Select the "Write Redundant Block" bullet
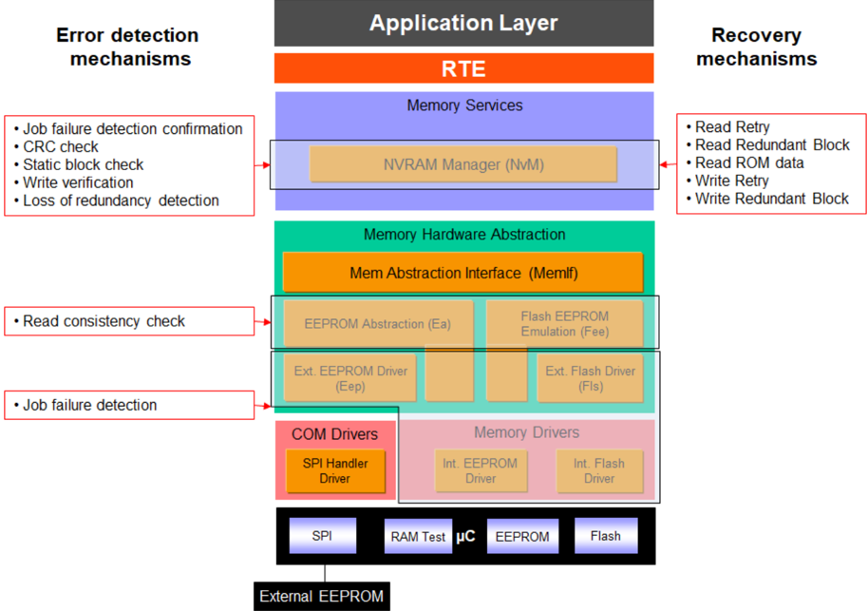This screenshot has height=611, width=868. (767, 199)
